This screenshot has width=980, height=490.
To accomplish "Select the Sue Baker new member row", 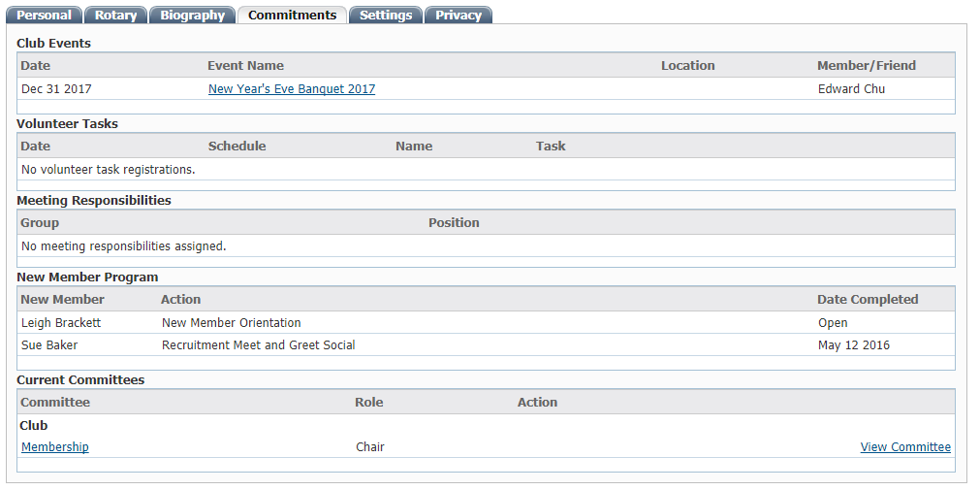I will 49,345.
